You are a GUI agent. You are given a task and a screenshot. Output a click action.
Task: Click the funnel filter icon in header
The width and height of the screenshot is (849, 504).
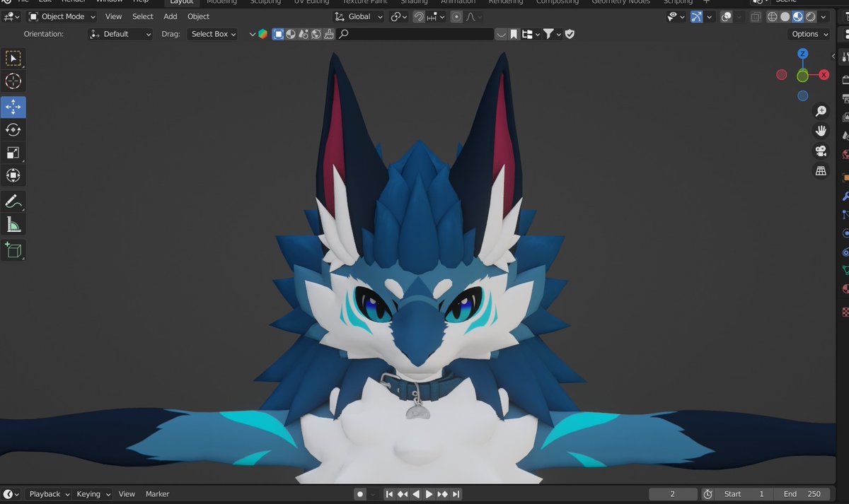548,34
